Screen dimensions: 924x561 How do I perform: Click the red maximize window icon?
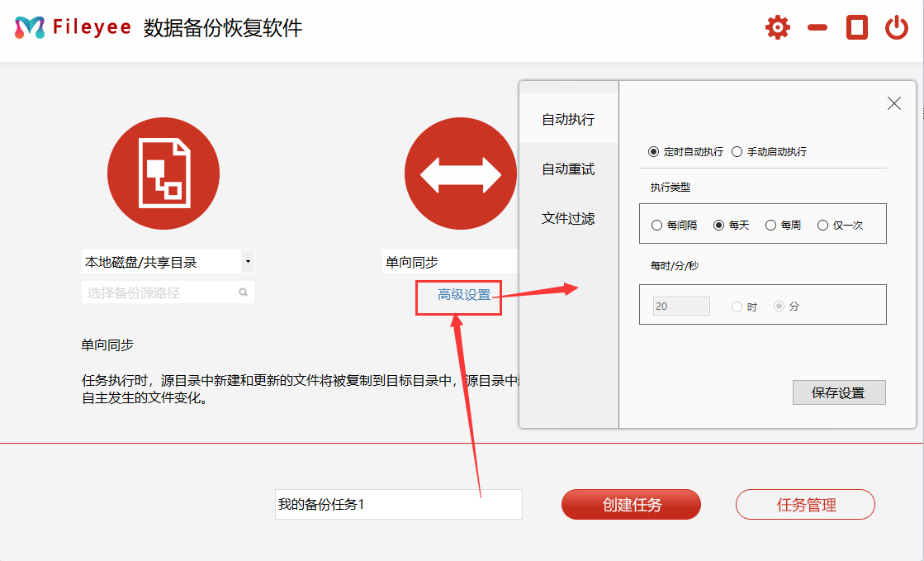tap(857, 28)
